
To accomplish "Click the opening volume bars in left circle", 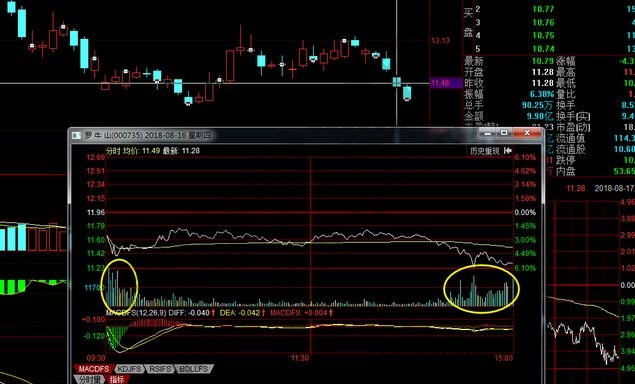I will click(x=119, y=287).
